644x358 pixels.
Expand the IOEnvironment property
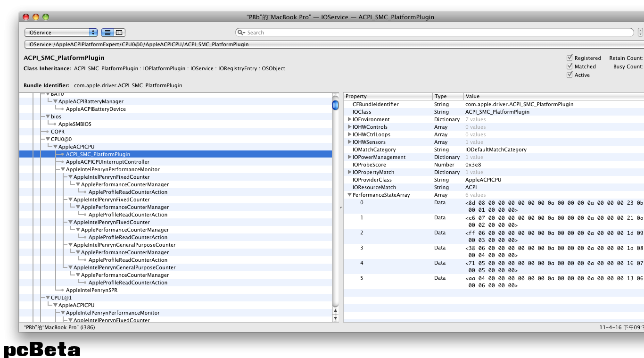tap(349, 119)
